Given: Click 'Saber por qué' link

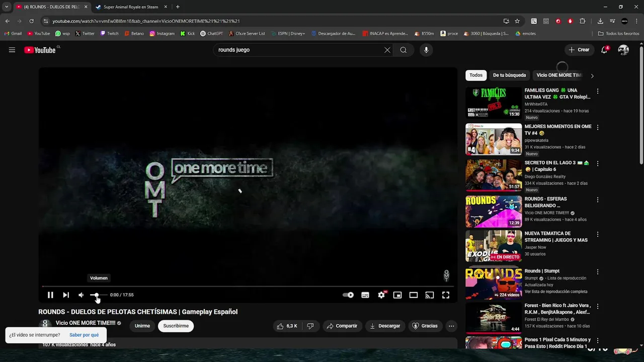Looking at the screenshot, I should coord(84,335).
